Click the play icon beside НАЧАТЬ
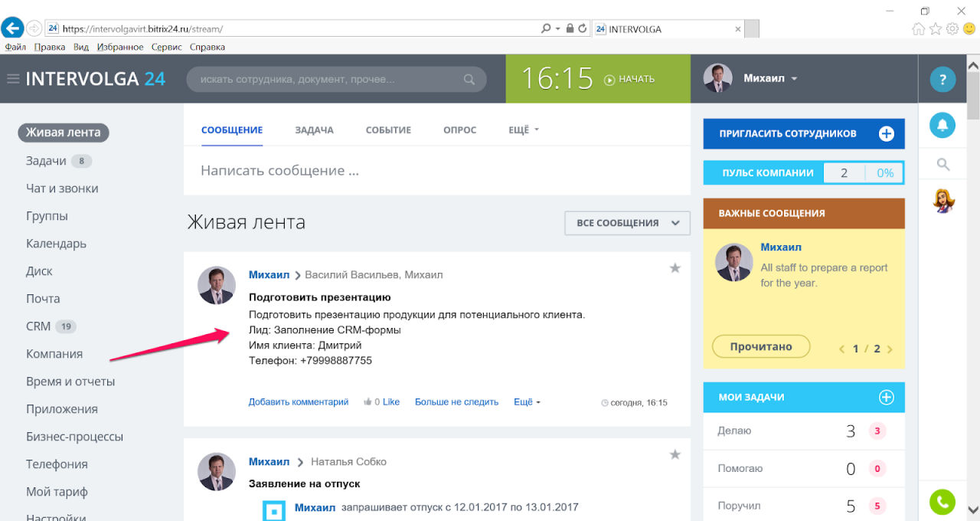Screen dimensions: 980x521 tap(609, 79)
